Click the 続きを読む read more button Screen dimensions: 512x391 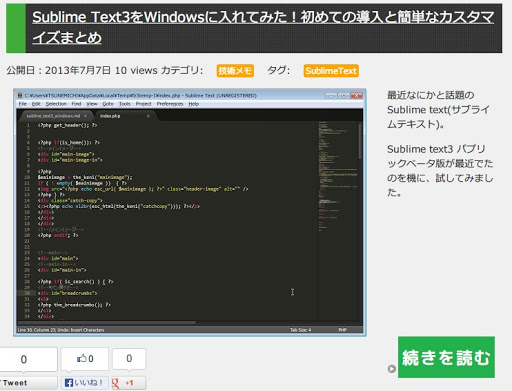(x=446, y=357)
